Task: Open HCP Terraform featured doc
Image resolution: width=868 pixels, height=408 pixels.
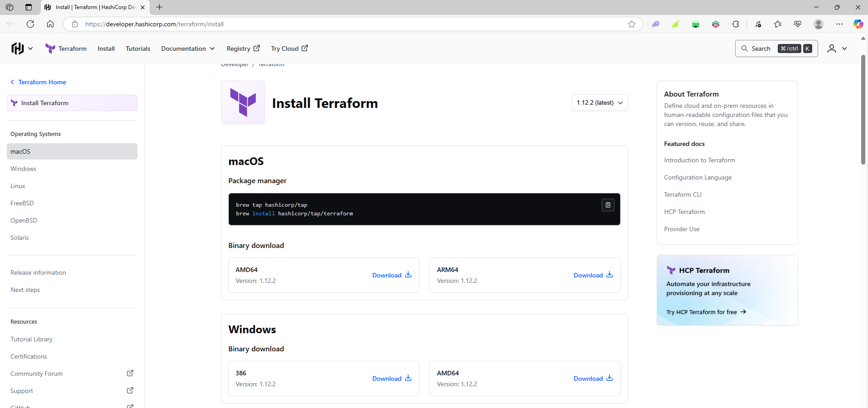Action: coord(684,212)
